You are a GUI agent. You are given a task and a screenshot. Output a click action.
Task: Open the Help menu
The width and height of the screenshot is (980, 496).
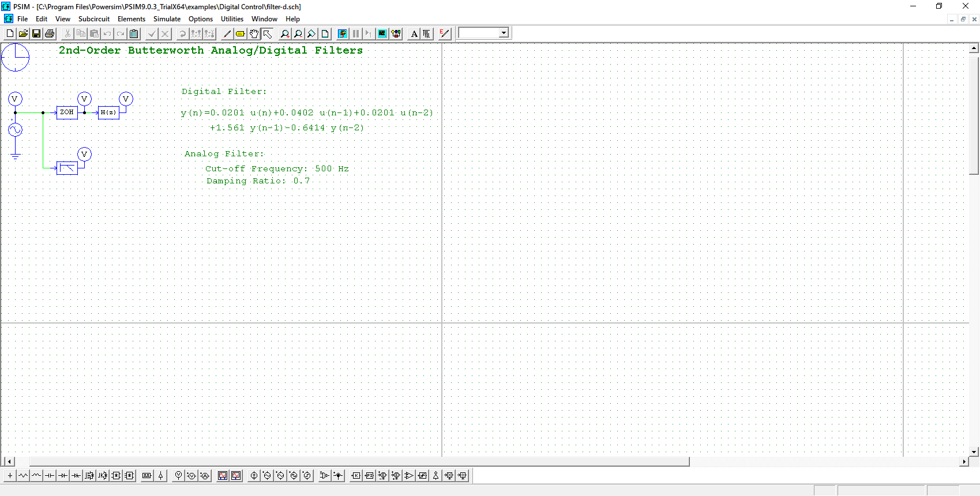293,19
